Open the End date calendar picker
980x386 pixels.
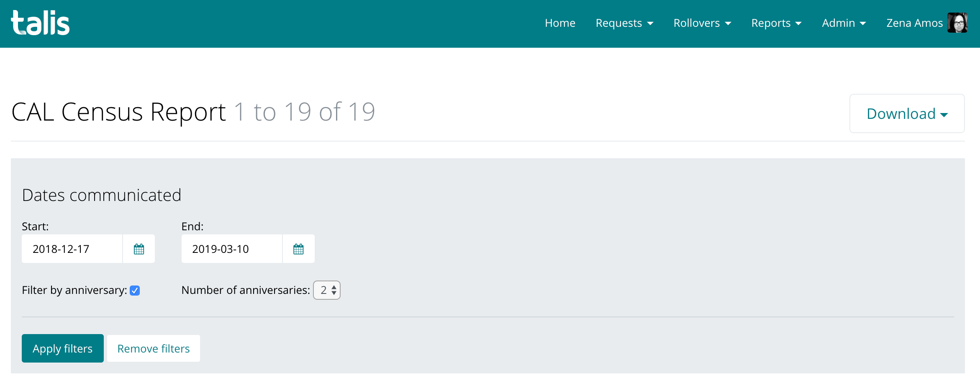[298, 249]
